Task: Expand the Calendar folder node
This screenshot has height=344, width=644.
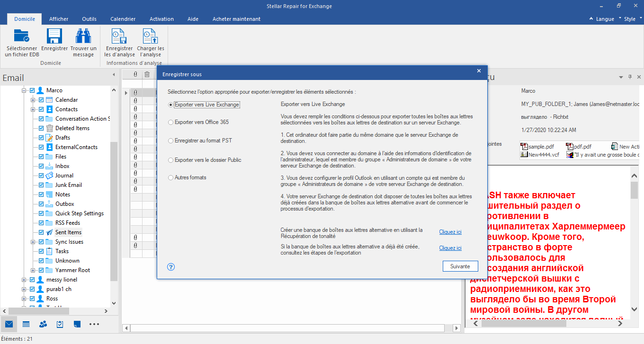Action: pos(33,100)
